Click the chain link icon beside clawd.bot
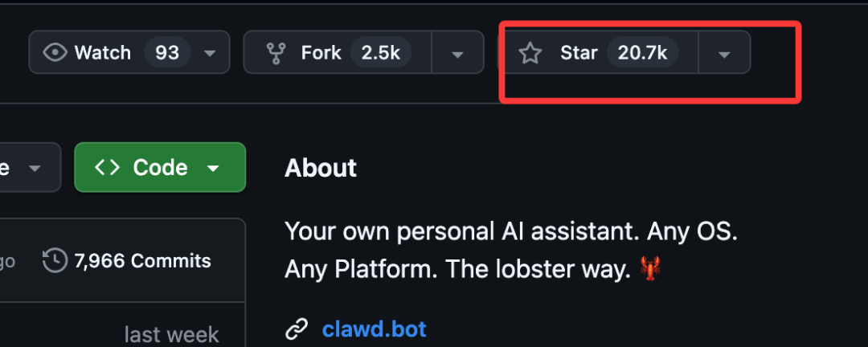Image resolution: width=868 pixels, height=347 pixels. pos(297,329)
